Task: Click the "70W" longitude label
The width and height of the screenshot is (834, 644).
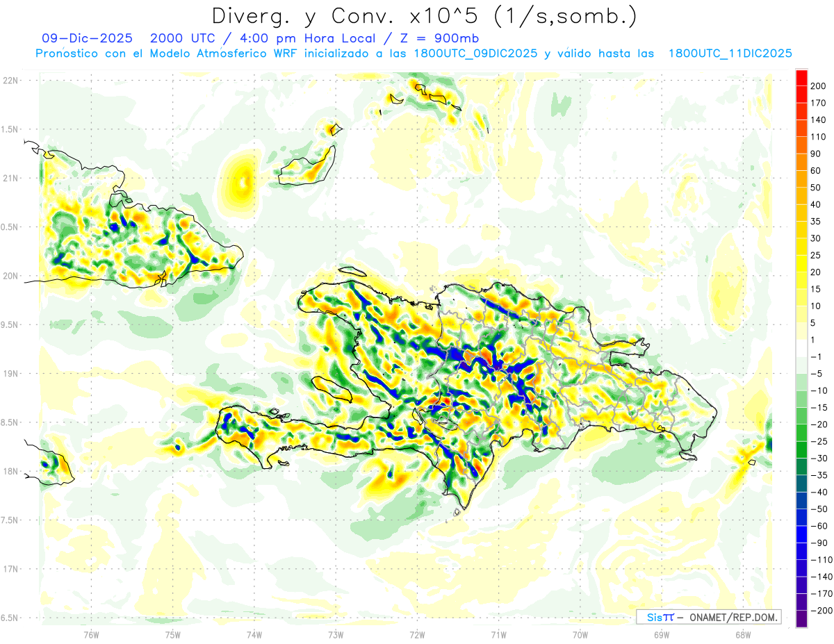Action: (580, 634)
